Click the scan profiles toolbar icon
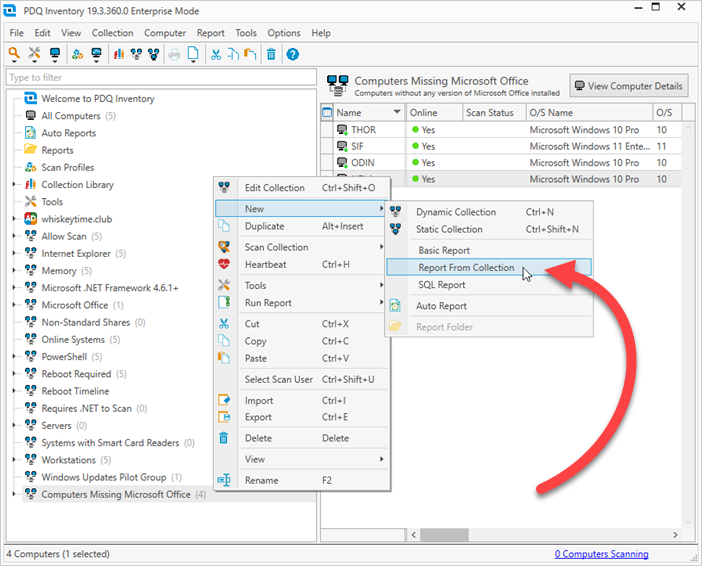Screen dimensions: 702x566 [x=77, y=55]
